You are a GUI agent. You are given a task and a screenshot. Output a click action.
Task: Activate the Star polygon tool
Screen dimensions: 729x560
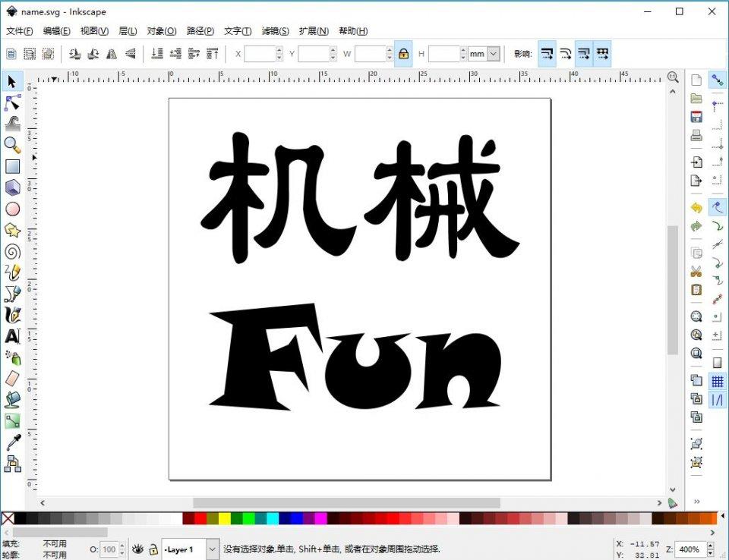pos(12,230)
